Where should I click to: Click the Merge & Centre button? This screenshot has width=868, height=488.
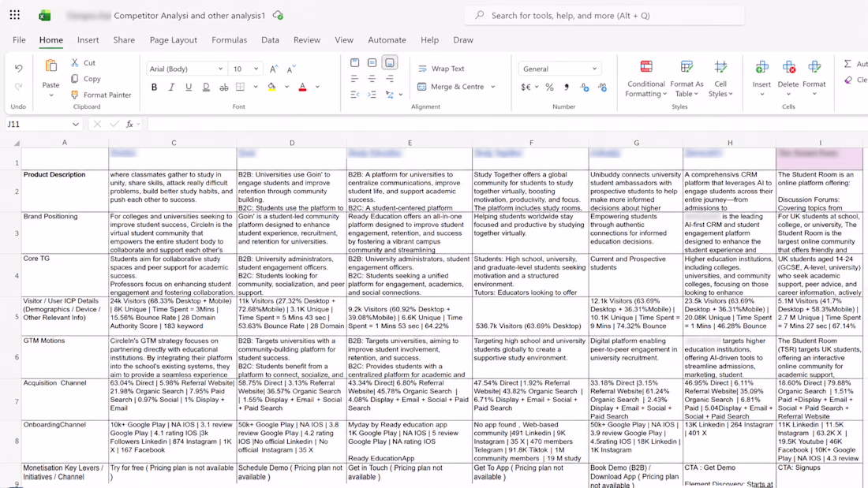coord(451,87)
